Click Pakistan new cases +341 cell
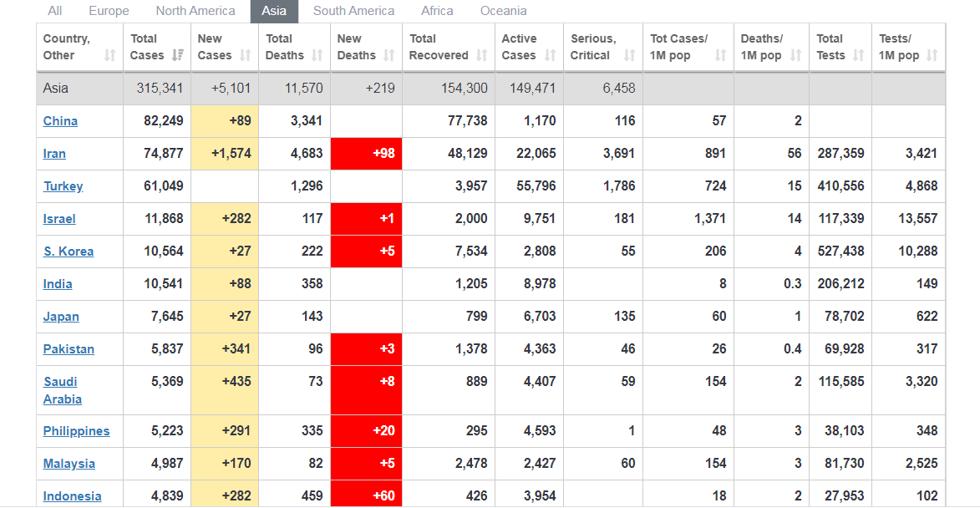Viewport: 980px width, 508px height. [x=225, y=348]
